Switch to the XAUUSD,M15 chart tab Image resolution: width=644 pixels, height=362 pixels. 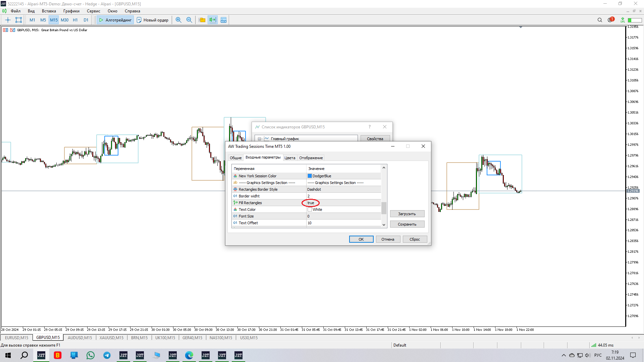click(111, 338)
